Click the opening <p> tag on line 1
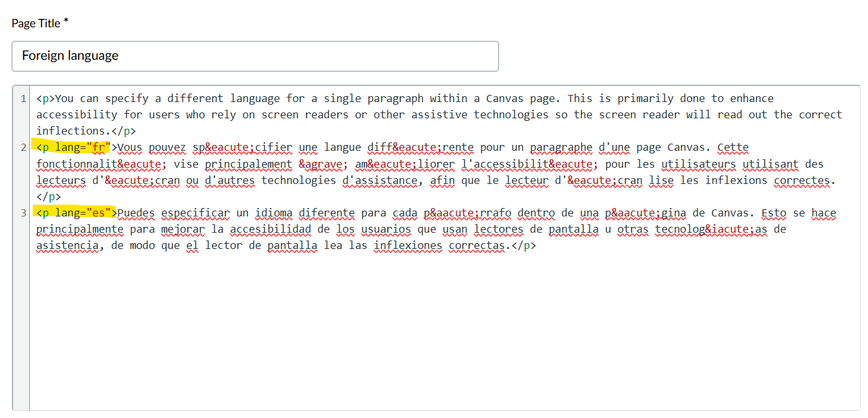 (47, 98)
